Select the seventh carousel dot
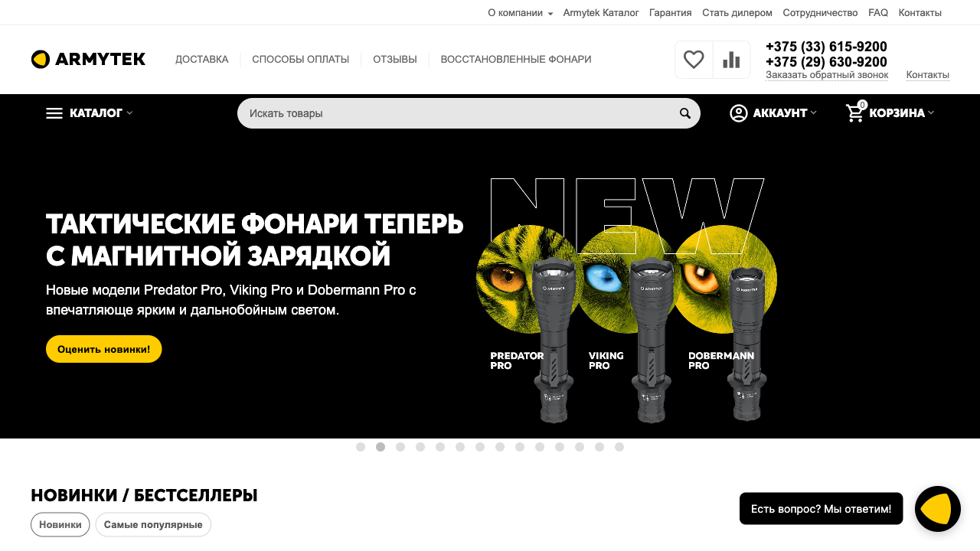This screenshot has height=551, width=980. coord(480,447)
